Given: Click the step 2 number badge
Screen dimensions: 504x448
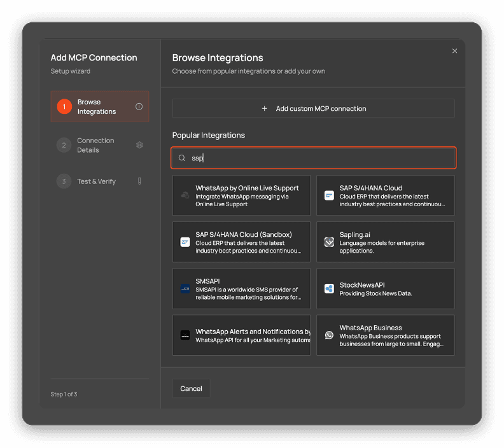Looking at the screenshot, I should pos(64,145).
